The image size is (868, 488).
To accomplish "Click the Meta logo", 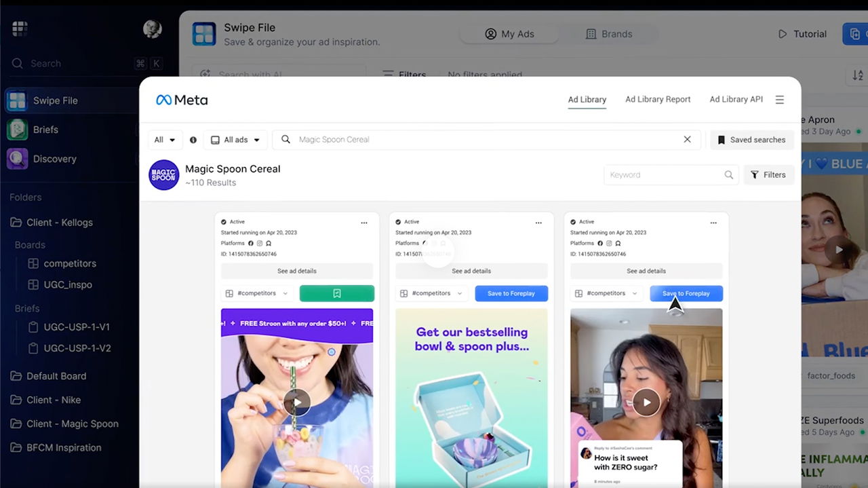I will (x=182, y=100).
